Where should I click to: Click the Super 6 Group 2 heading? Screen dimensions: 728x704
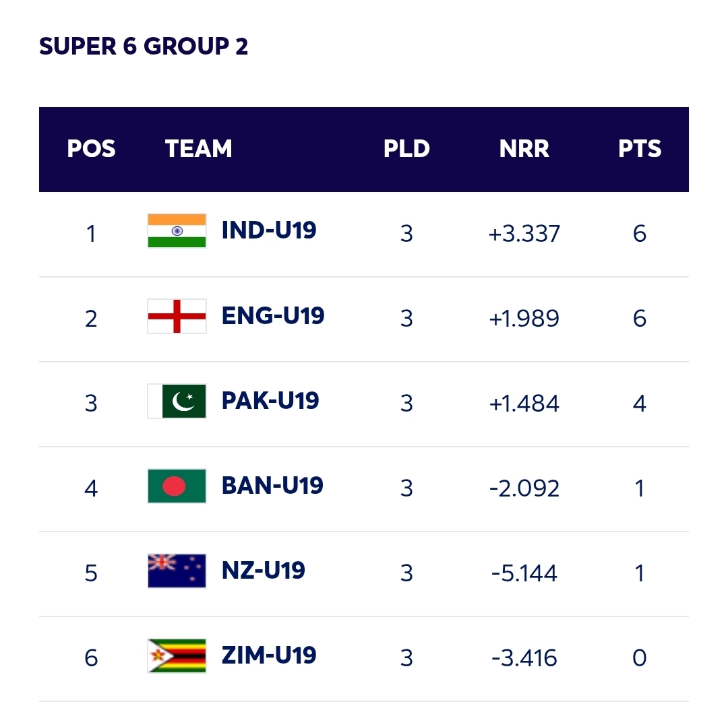[x=144, y=46]
